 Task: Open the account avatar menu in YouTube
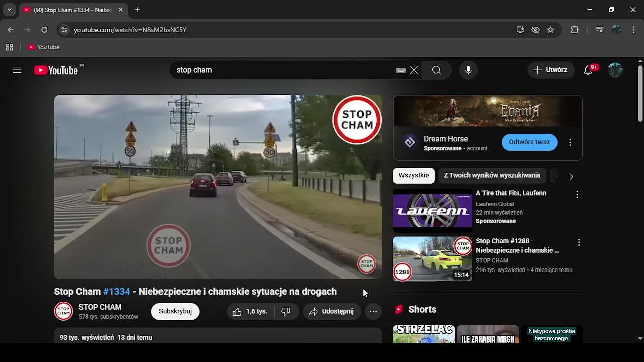click(x=615, y=70)
